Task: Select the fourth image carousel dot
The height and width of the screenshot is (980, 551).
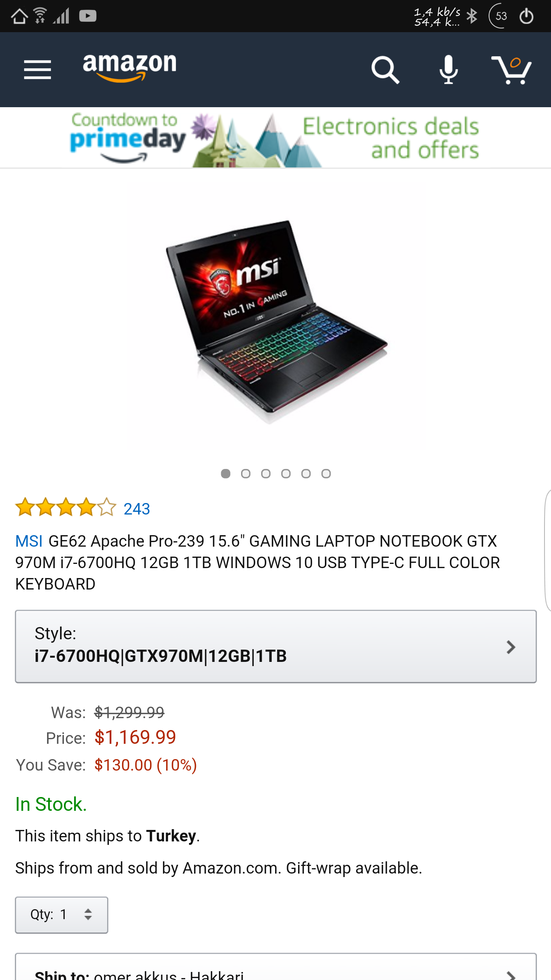Action: [286, 474]
